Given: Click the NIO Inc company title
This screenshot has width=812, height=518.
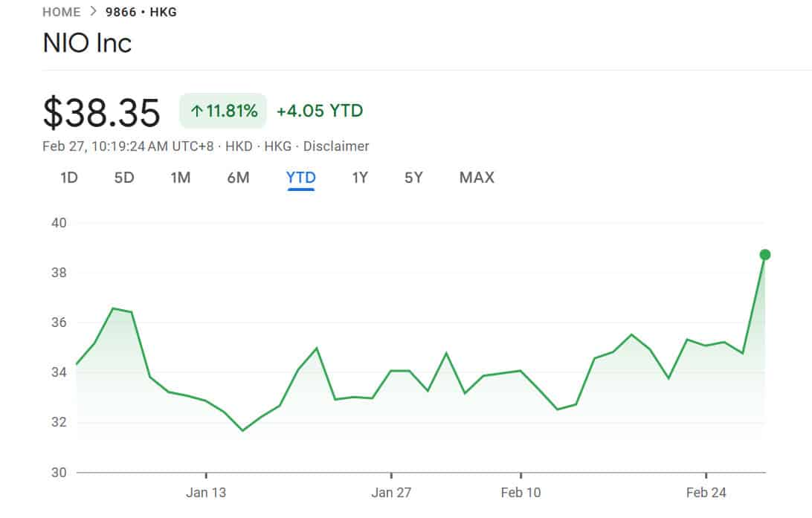Looking at the screenshot, I should pyautogui.click(x=87, y=43).
